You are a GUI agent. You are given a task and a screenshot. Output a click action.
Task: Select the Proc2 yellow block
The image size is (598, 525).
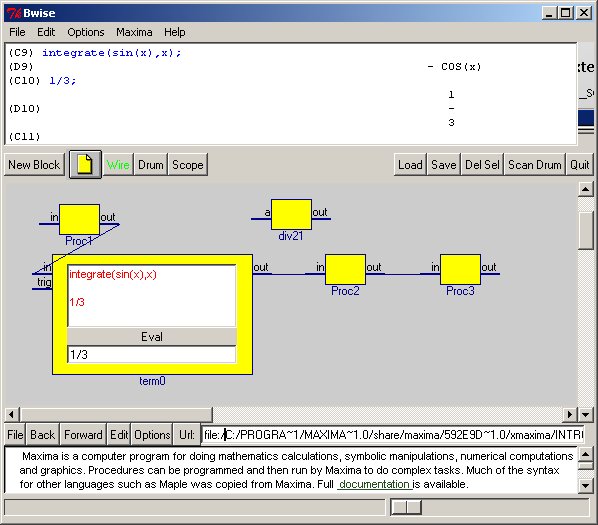click(345, 270)
